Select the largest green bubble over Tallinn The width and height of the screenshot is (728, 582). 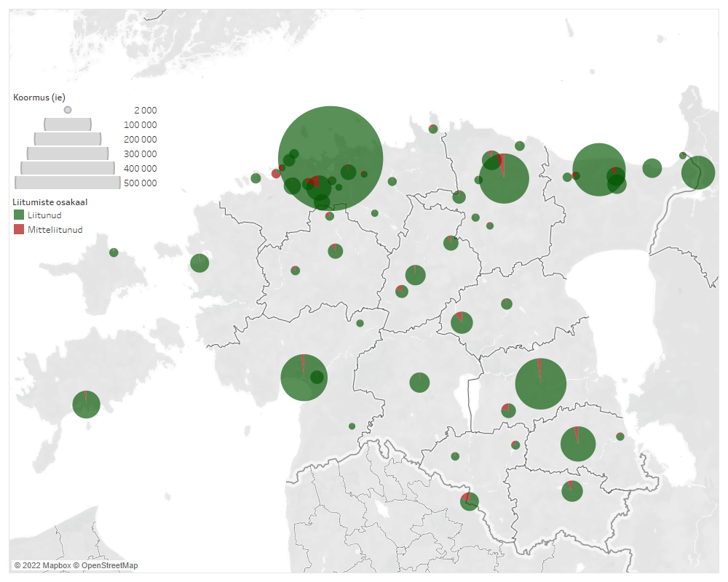point(331,159)
